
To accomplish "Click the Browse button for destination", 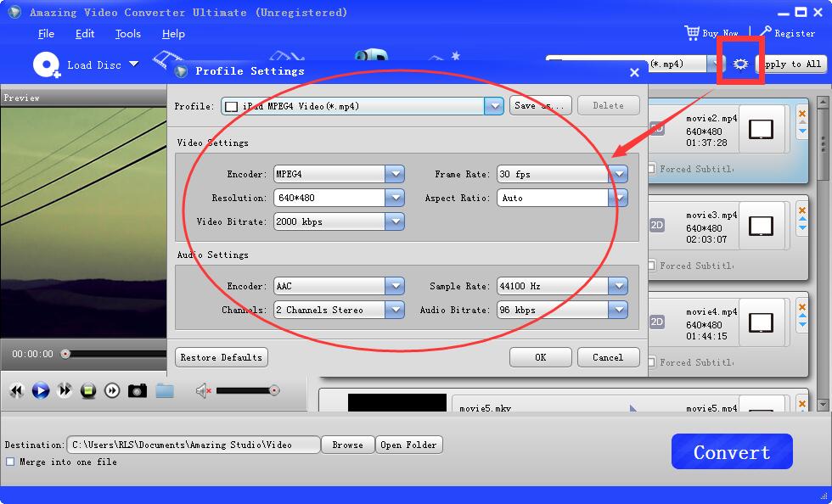I will coord(347,445).
